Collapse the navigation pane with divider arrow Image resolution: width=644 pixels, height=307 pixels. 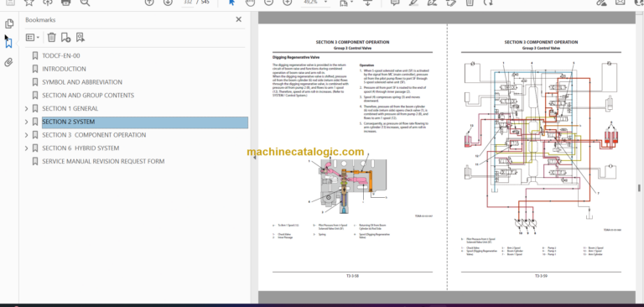(x=254, y=158)
